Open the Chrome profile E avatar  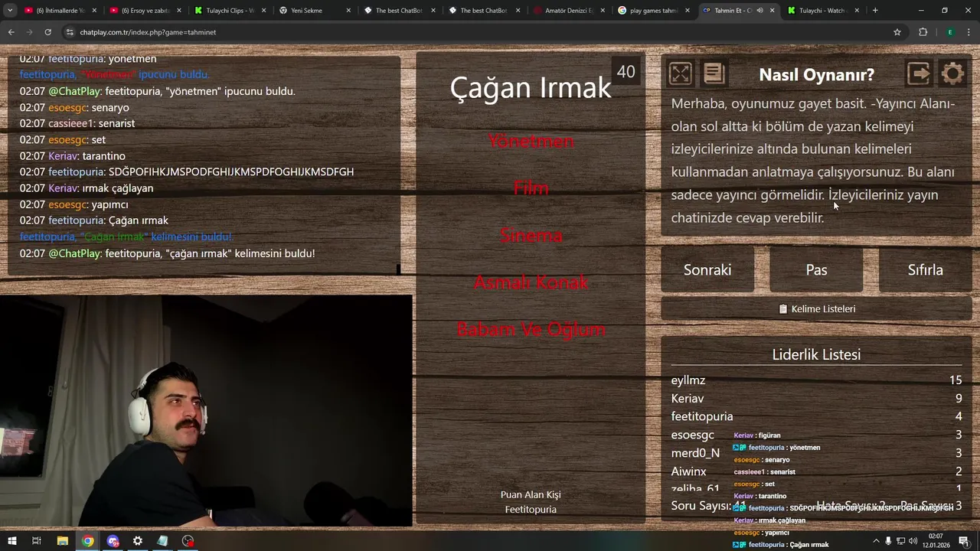click(950, 32)
